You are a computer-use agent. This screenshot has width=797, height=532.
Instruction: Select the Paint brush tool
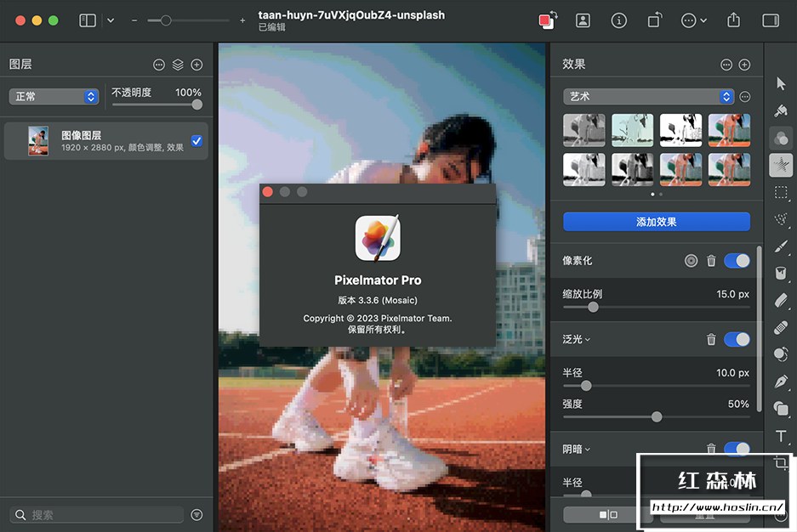[x=781, y=246]
